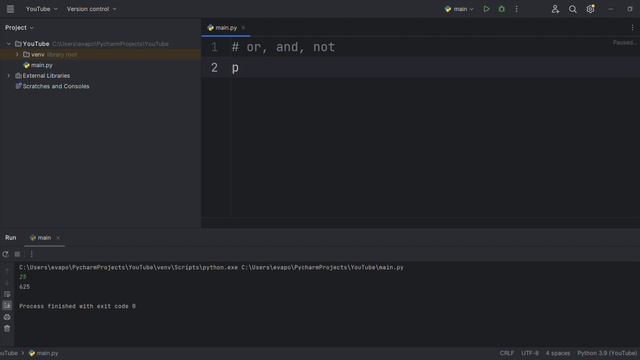Open the 4 spaces indent settings
This screenshot has width=640, height=360.
click(x=558, y=353)
